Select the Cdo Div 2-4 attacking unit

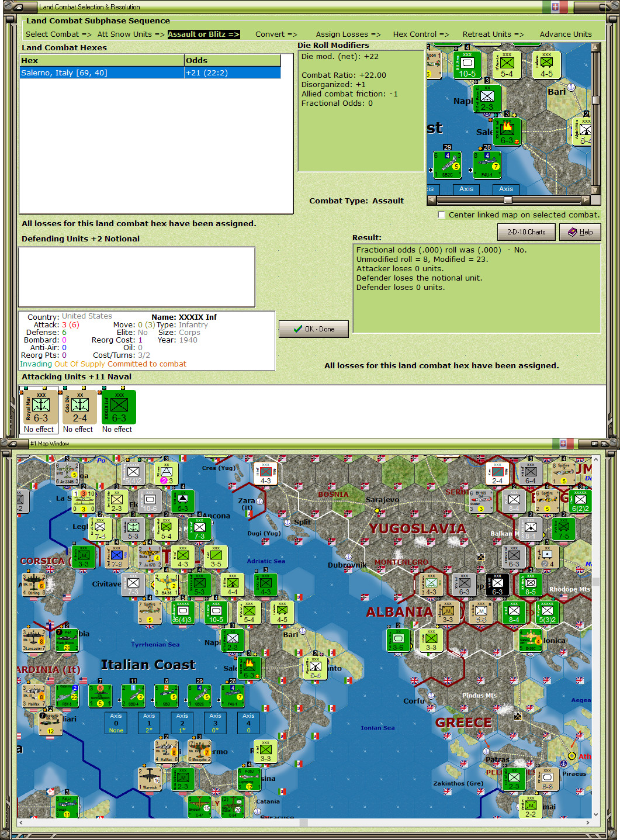80,407
